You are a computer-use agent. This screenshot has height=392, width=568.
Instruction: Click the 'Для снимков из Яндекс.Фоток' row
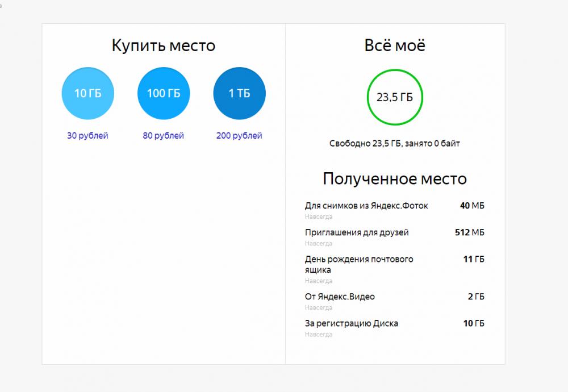(395, 211)
